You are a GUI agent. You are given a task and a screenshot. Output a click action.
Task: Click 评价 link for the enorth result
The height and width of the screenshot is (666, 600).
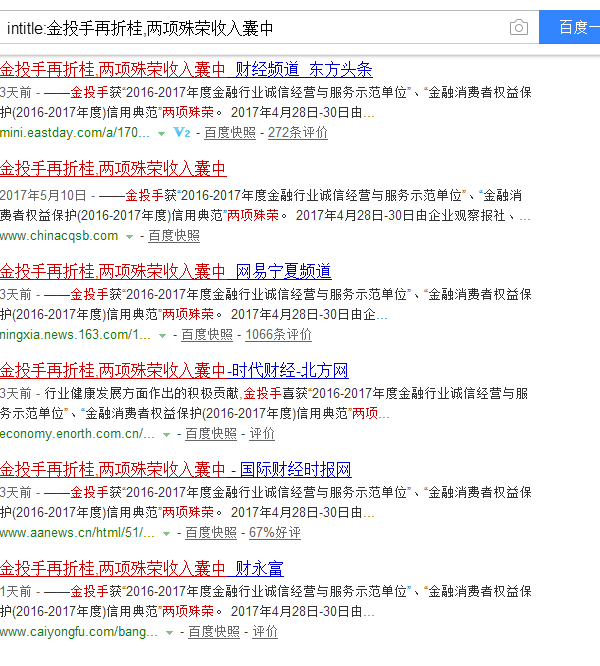coord(262,434)
